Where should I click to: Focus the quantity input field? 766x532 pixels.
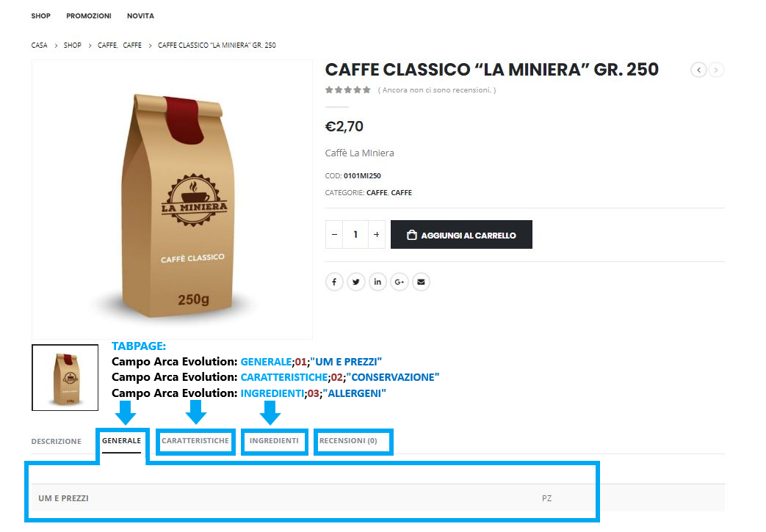[x=355, y=234]
